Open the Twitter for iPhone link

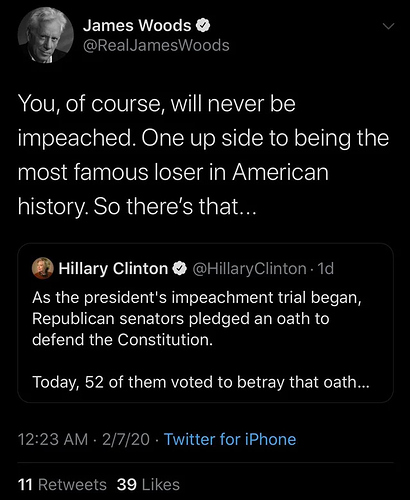click(x=230, y=439)
